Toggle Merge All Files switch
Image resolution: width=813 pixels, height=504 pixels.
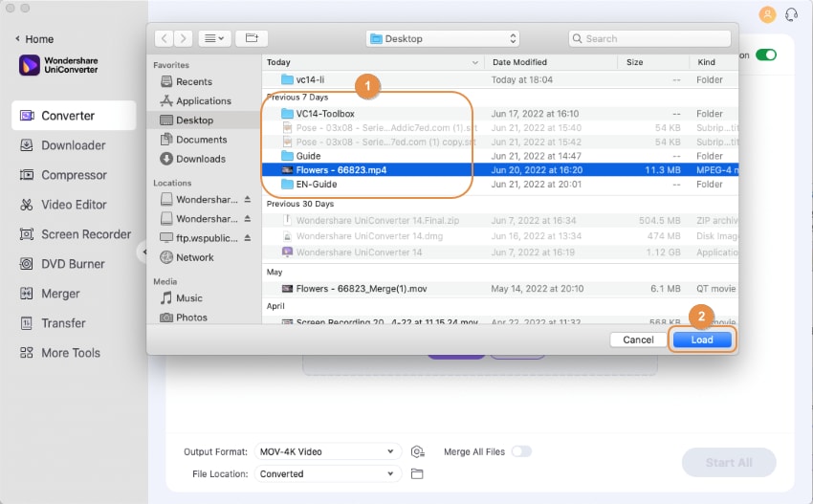click(521, 451)
